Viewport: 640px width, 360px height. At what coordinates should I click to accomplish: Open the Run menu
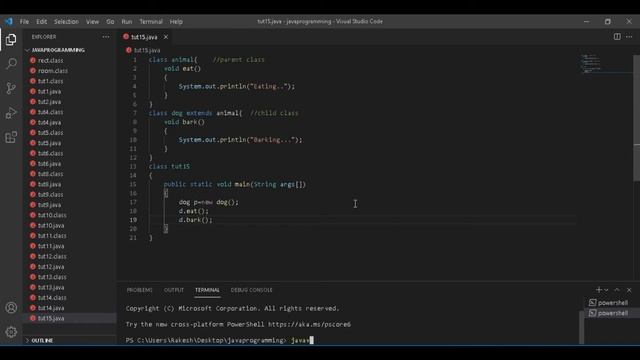[127, 22]
